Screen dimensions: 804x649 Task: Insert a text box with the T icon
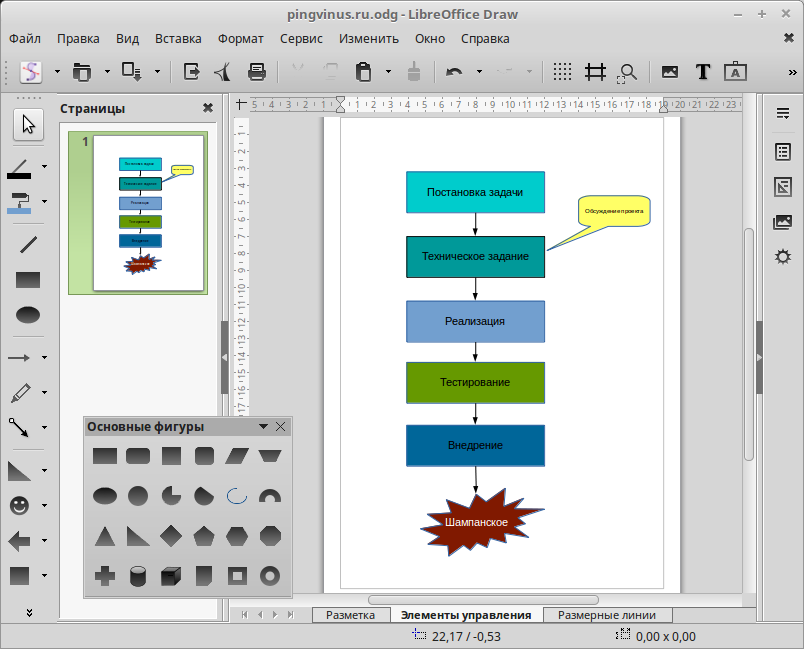click(703, 71)
